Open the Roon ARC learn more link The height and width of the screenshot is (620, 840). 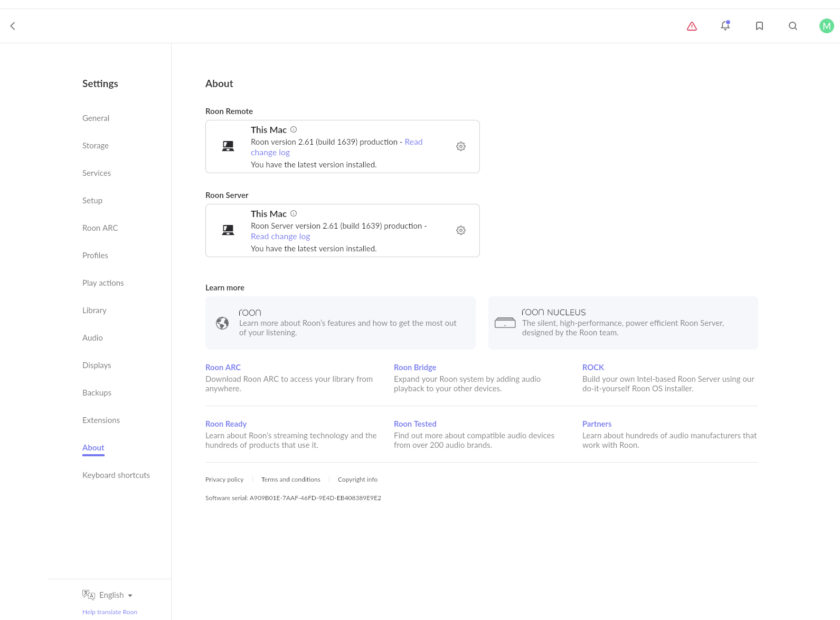point(223,368)
